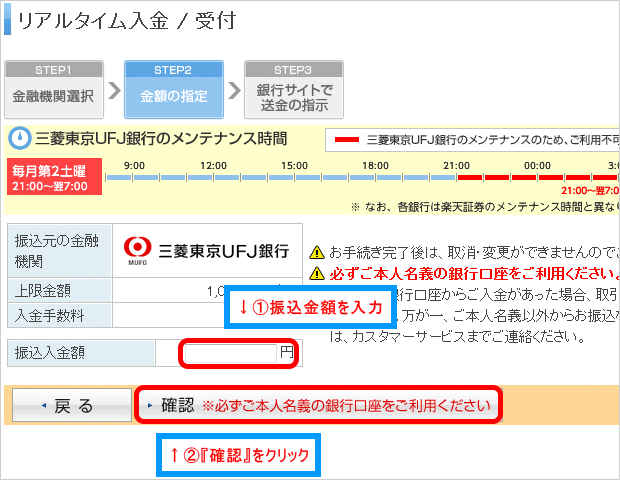
Task: Click the 18:00 timeline label
Action: (x=375, y=166)
